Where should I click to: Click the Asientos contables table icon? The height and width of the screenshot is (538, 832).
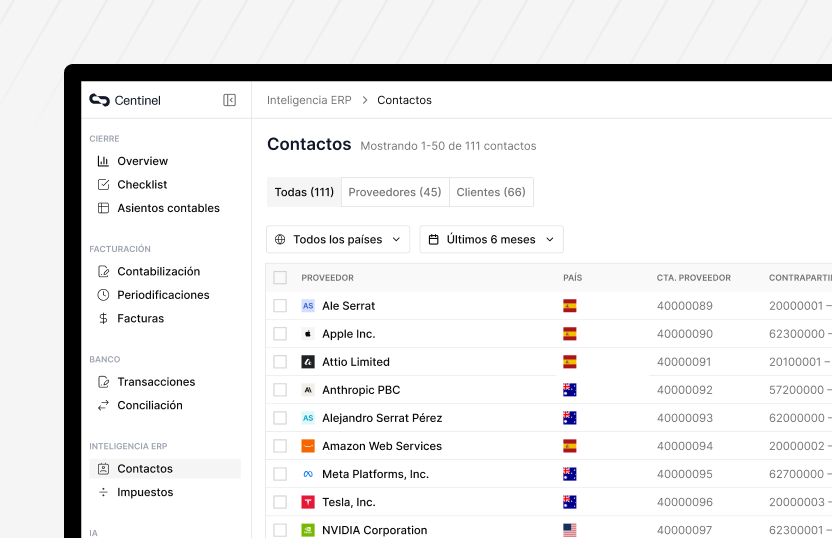coord(103,208)
